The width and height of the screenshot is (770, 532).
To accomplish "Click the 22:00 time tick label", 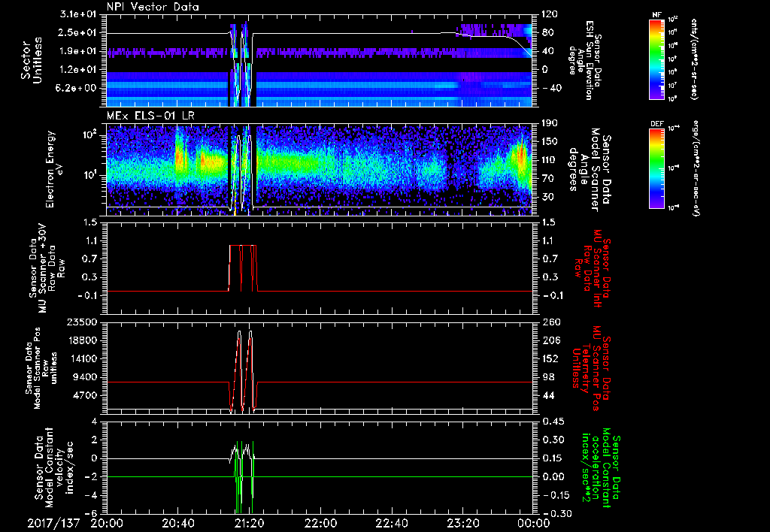I will (320, 523).
